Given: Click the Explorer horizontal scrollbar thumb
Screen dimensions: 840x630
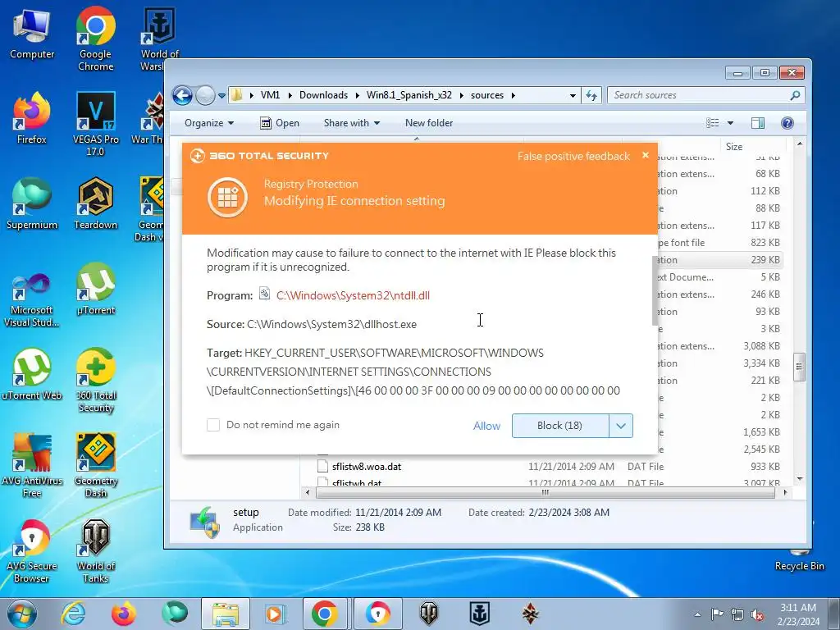Looking at the screenshot, I should (545, 492).
